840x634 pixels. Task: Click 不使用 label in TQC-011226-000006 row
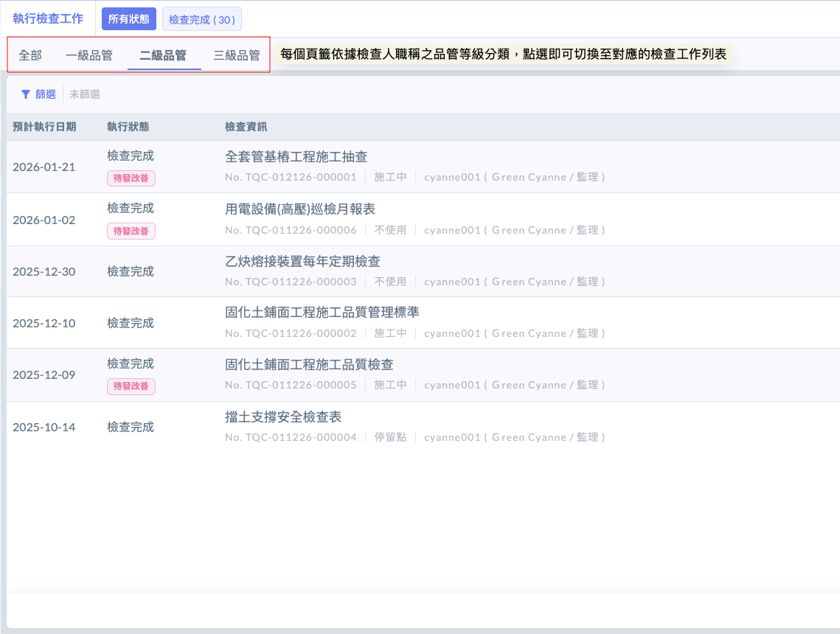[391, 230]
